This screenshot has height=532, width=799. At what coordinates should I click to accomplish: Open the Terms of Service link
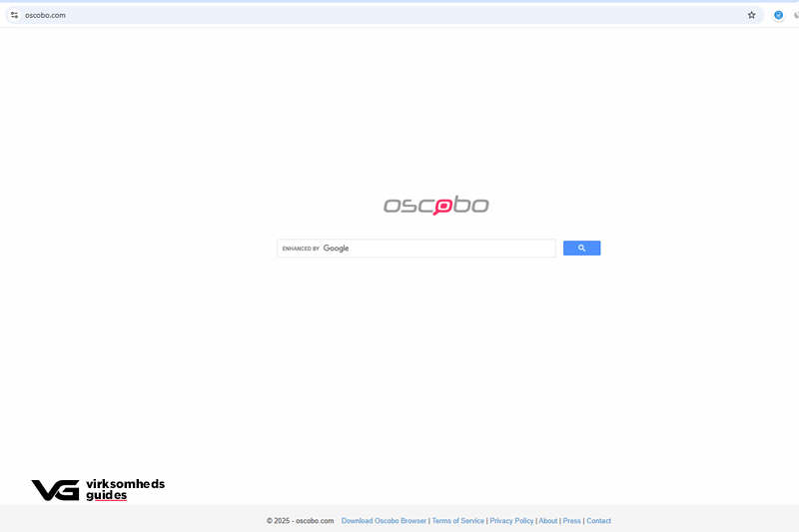coord(457,521)
